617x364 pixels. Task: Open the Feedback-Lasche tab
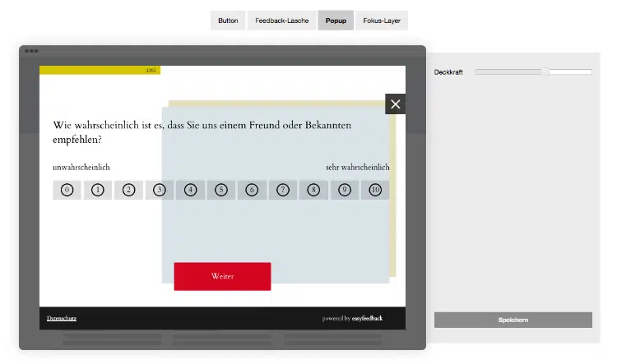point(281,21)
